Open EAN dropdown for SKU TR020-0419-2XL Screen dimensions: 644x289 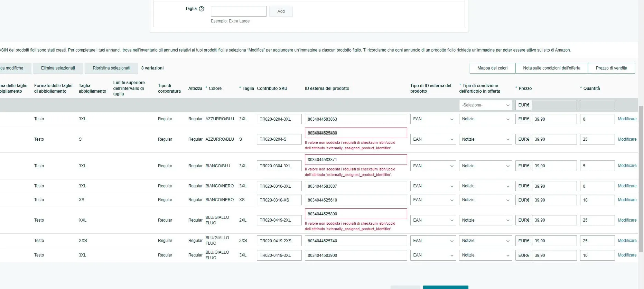[433, 220]
